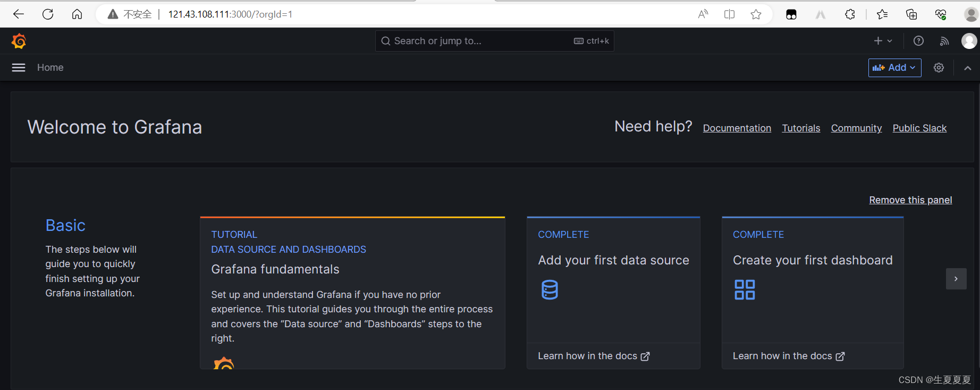
Task: Click the DATA SOURCE AND DASHBOARDS label
Action: pos(289,250)
